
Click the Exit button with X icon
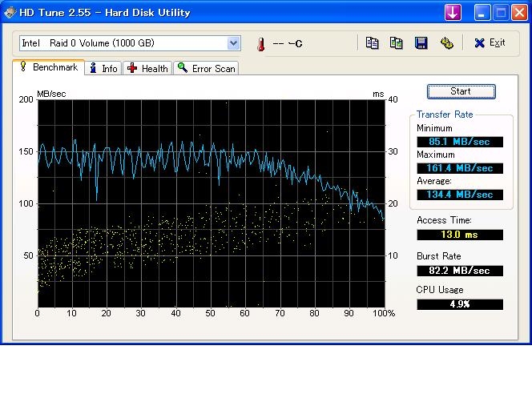click(x=490, y=42)
